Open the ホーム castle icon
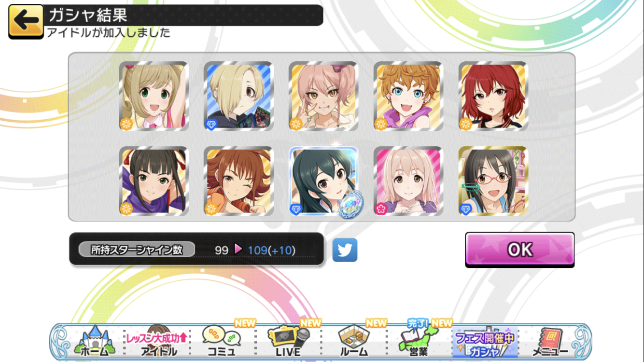 pyautogui.click(x=94, y=341)
